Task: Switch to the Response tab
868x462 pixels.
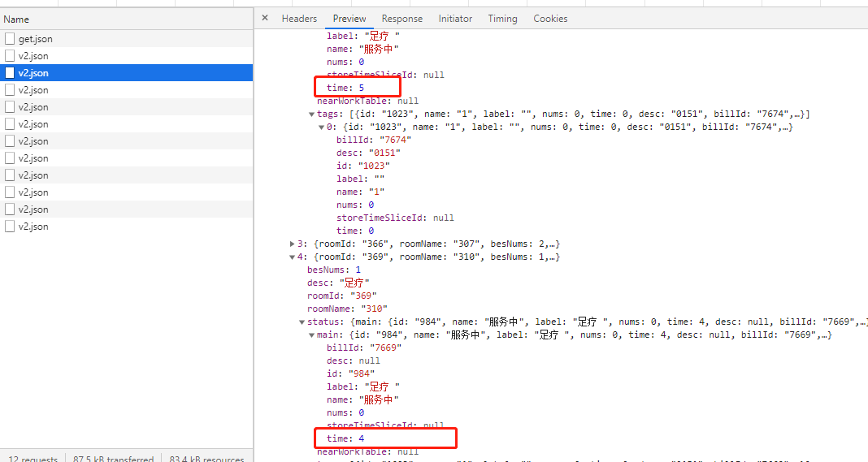Action: point(401,18)
